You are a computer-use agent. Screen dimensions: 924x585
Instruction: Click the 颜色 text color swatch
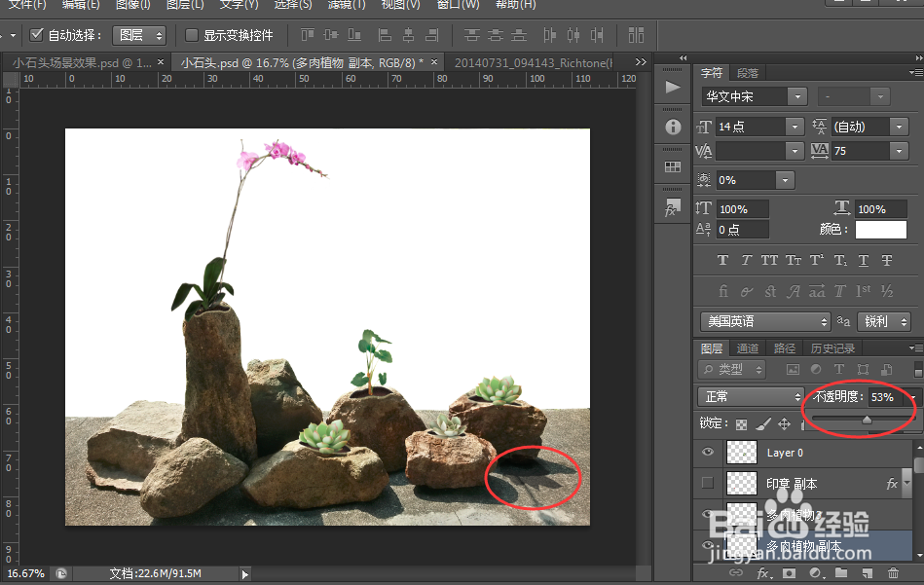[880, 230]
